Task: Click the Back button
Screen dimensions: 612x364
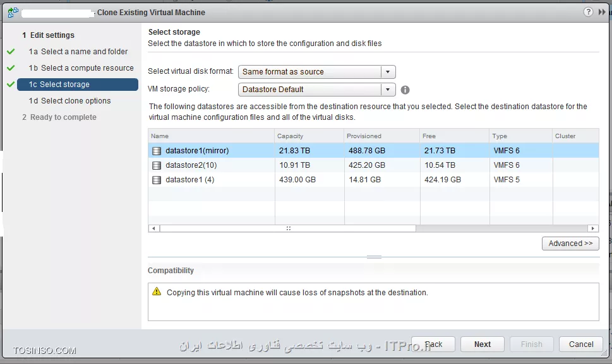Action: [x=433, y=344]
